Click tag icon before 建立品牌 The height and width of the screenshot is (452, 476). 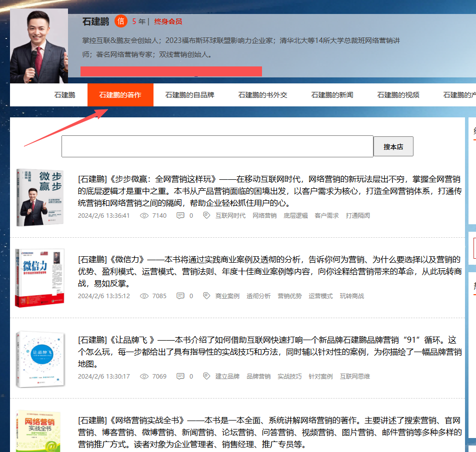[x=206, y=376]
